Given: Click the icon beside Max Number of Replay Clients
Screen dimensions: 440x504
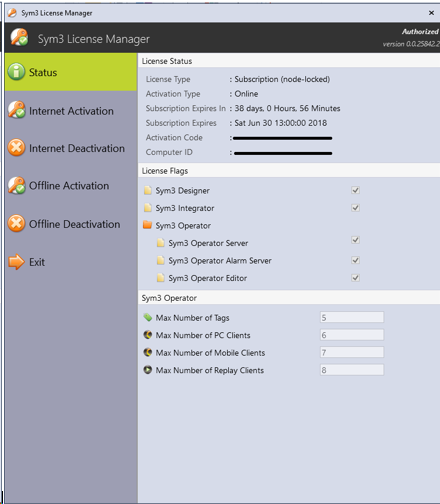Looking at the screenshot, I should coord(148,370).
